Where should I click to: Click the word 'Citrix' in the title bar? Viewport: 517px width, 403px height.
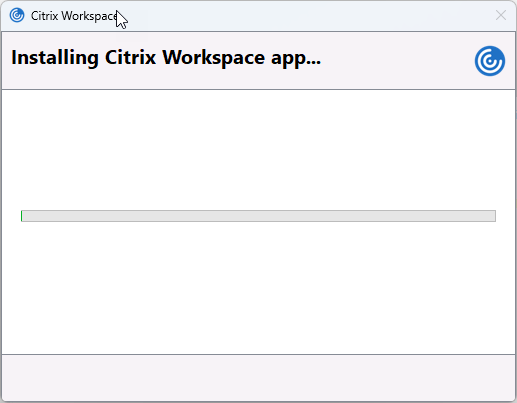point(45,16)
